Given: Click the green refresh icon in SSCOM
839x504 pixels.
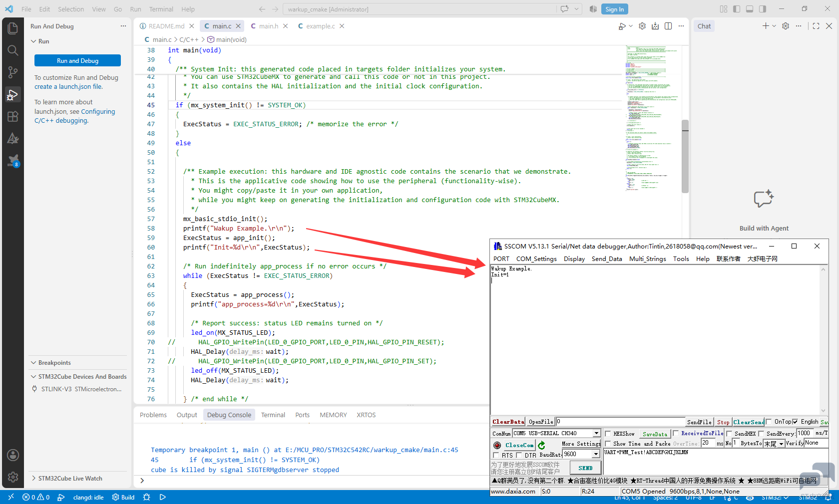Looking at the screenshot, I should 541,445.
